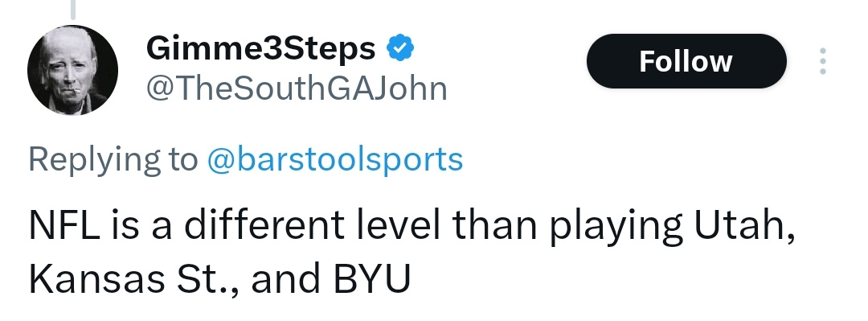This screenshot has height=321, width=868.
Task: Follow the Gimme3Steps account
Action: (x=686, y=61)
